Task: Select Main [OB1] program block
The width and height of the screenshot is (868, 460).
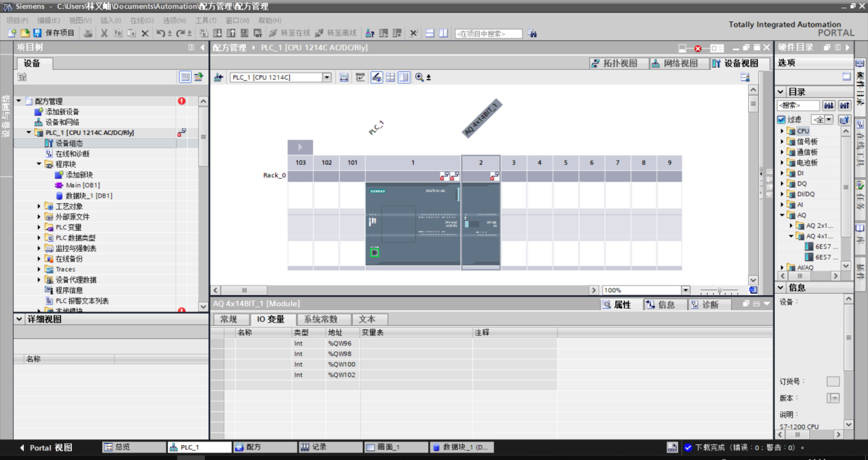Action: (x=83, y=186)
